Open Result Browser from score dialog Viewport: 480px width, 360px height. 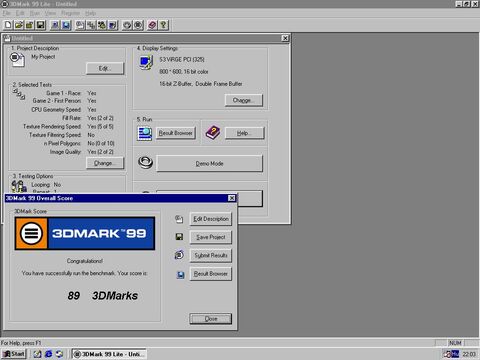[x=211, y=274]
